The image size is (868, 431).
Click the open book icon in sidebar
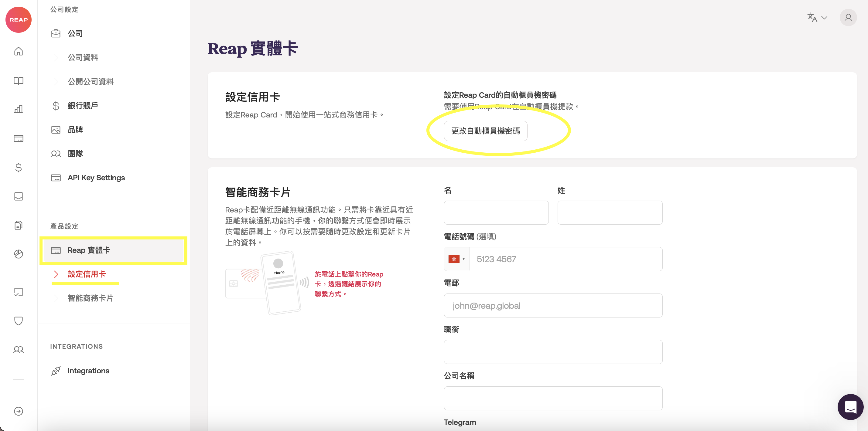click(19, 81)
